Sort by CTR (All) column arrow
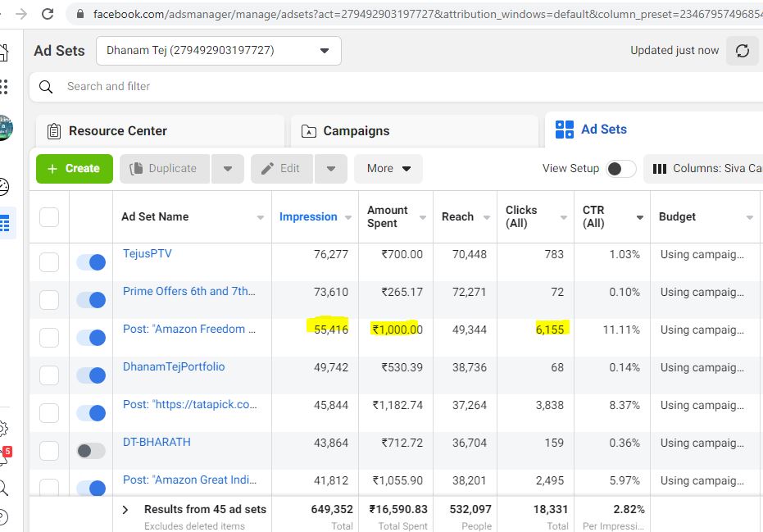Viewport: 763px width, 532px height. tap(640, 217)
